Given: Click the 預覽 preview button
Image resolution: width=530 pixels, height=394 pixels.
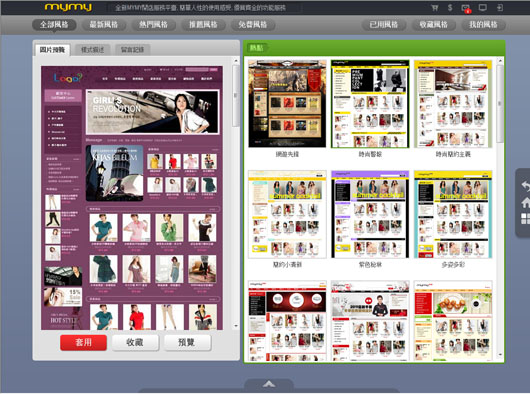Looking at the screenshot, I should [x=187, y=342].
